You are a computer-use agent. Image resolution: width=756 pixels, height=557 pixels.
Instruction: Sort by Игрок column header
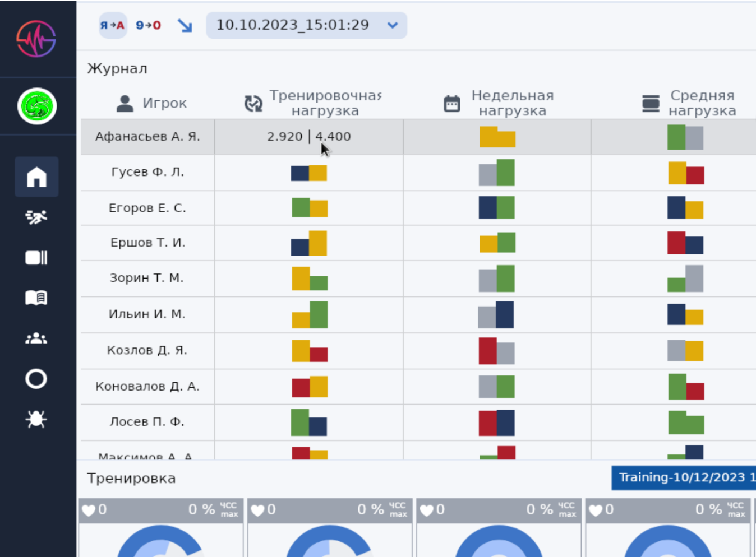(164, 103)
